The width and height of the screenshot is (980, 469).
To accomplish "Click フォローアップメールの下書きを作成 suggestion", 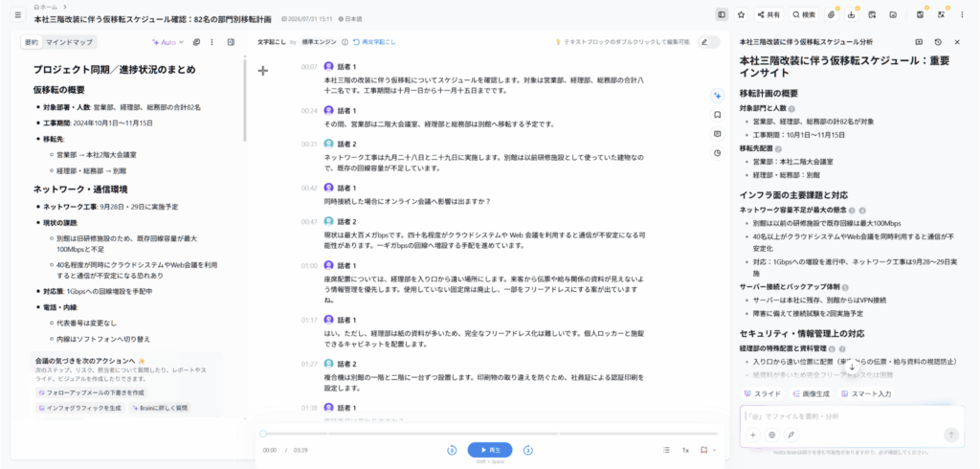I will (91, 392).
